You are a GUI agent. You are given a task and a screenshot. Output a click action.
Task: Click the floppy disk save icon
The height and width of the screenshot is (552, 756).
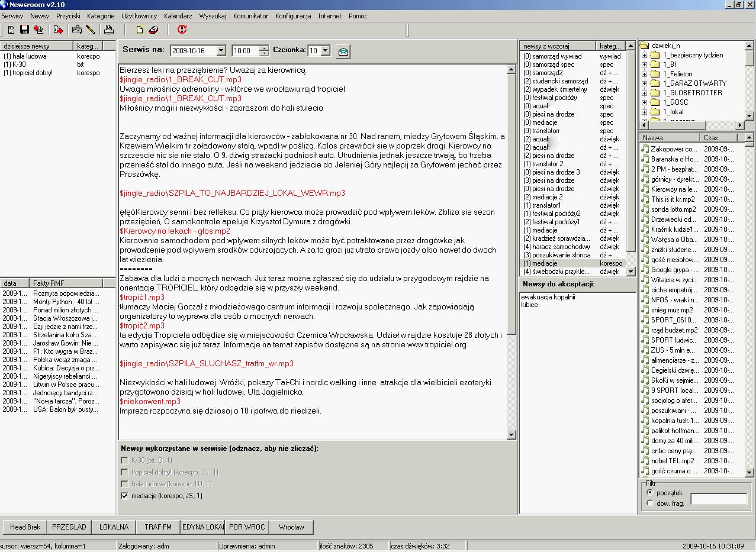[x=25, y=30]
